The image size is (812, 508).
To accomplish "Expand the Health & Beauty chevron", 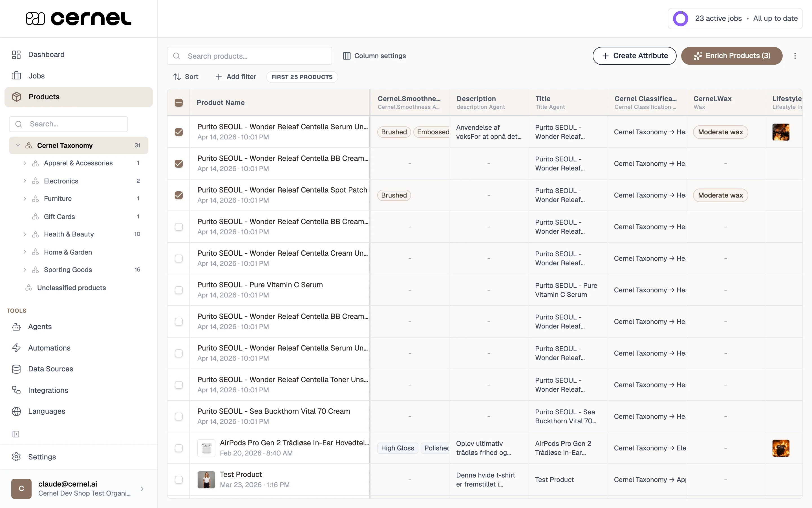I will [x=25, y=234].
